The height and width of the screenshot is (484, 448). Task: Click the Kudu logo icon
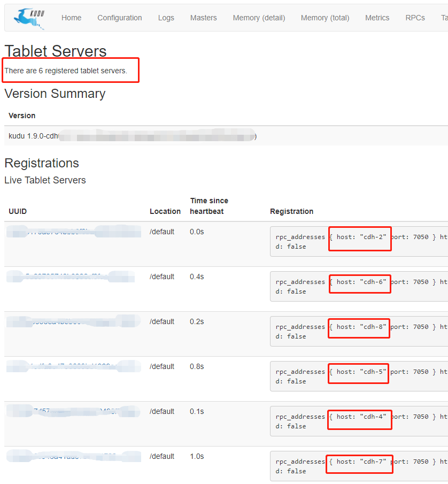pyautogui.click(x=29, y=19)
